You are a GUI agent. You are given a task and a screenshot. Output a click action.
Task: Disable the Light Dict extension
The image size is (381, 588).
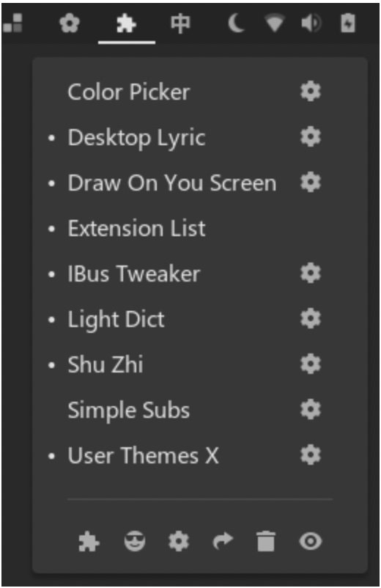(x=116, y=319)
